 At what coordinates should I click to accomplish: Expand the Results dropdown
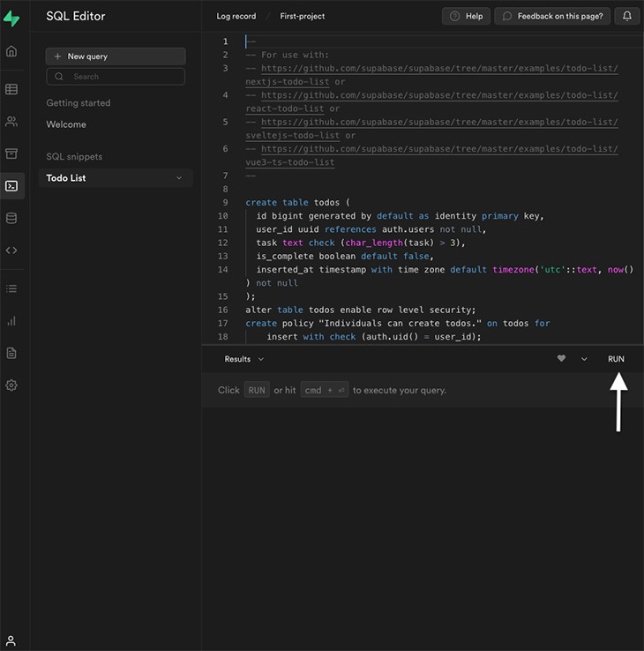[243, 359]
